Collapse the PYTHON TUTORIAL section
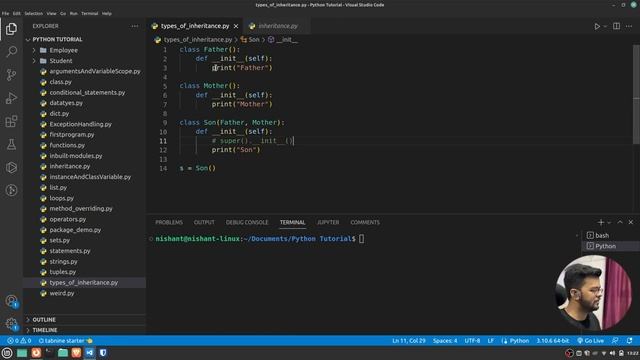640x360 pixels. coord(84,40)
